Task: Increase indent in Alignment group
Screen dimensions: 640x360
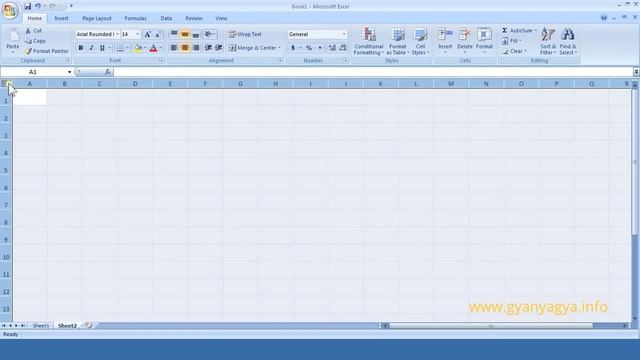Action: pyautogui.click(x=219, y=48)
